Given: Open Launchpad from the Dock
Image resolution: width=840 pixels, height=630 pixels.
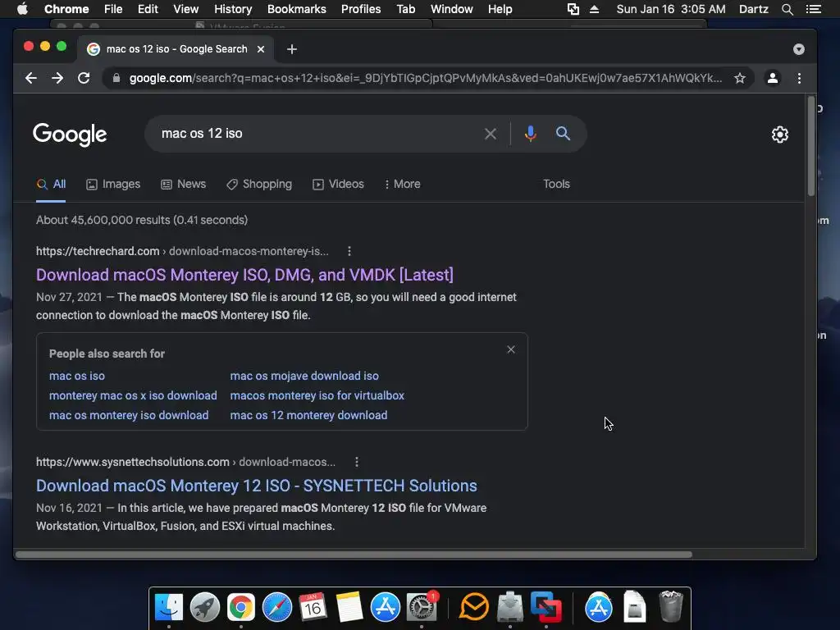Looking at the screenshot, I should pos(205,608).
